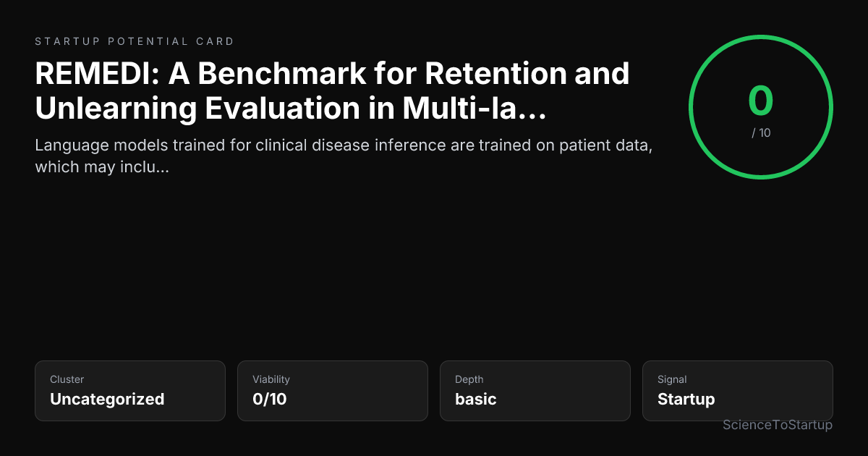The image size is (868, 456).
Task: Open the Signal info card
Action: pos(738,391)
